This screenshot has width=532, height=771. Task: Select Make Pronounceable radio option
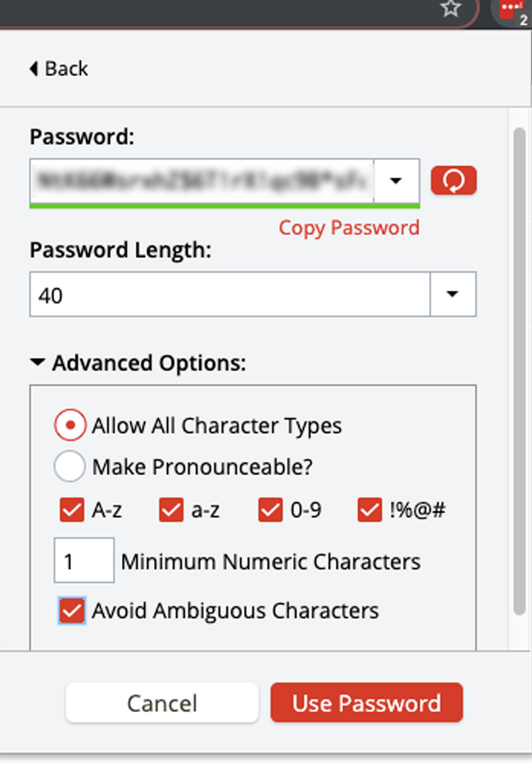(69, 466)
